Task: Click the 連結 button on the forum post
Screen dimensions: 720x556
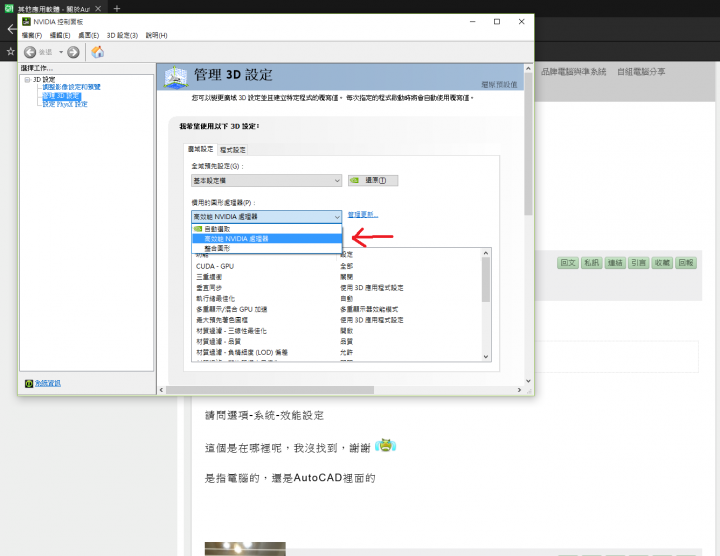Action: click(x=615, y=263)
